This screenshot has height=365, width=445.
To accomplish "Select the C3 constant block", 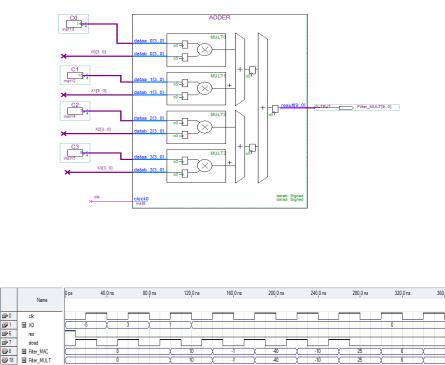I will 75,153.
